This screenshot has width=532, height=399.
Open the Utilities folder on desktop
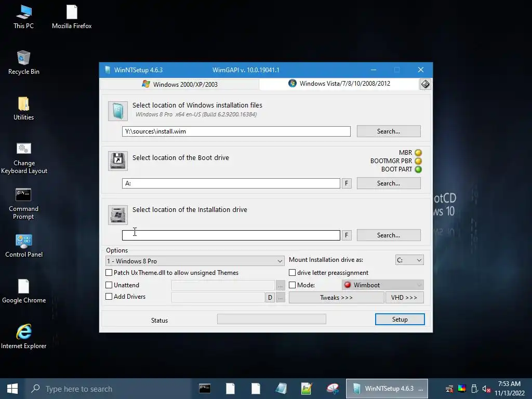point(23,109)
